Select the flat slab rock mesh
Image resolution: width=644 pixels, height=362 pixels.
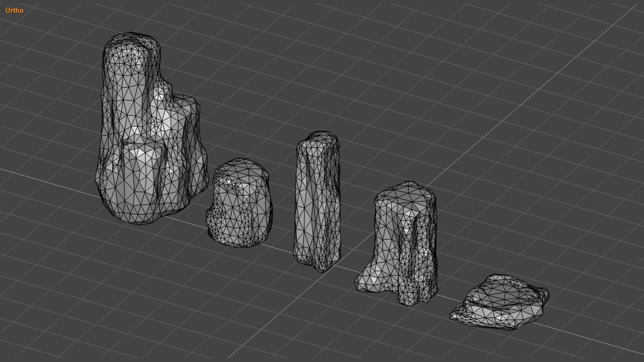tap(499, 302)
